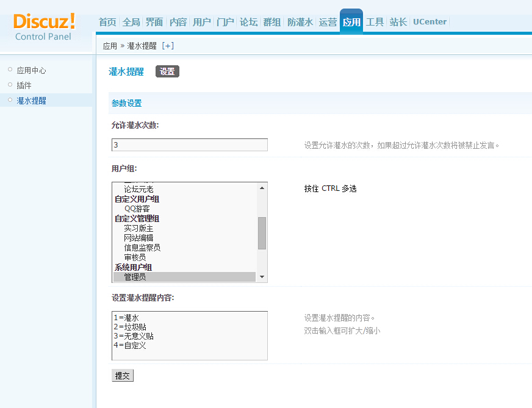Click the 设置 button beside 灌水提醒 title
The image size is (532, 408).
[167, 72]
